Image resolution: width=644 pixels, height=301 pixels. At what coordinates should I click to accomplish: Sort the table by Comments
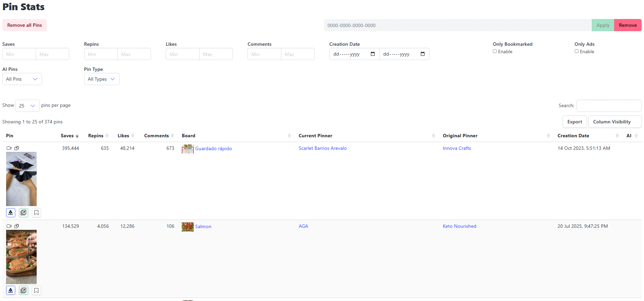[159, 136]
